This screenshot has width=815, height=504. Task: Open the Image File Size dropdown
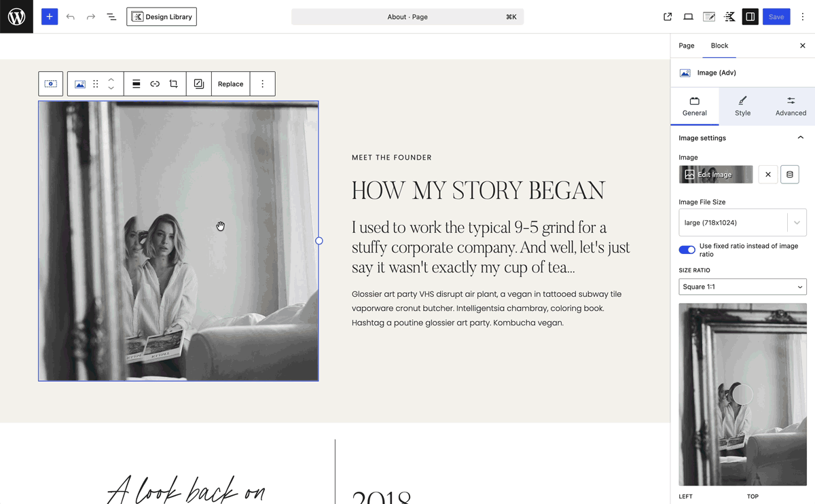[743, 223]
